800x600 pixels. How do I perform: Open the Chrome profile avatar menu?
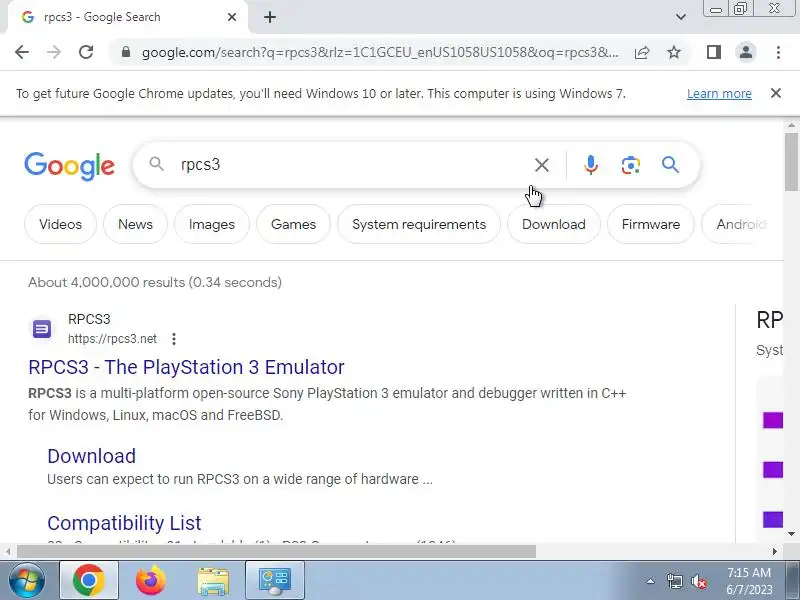pyautogui.click(x=746, y=52)
